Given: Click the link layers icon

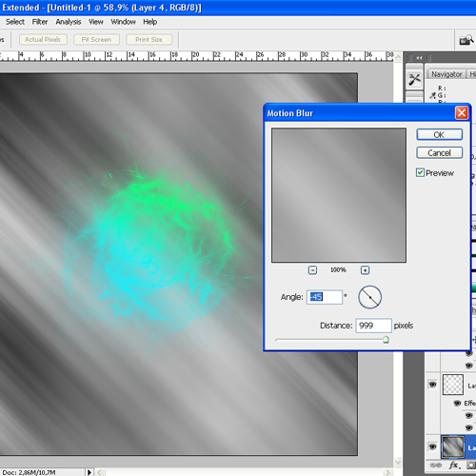Looking at the screenshot, I should [435, 466].
